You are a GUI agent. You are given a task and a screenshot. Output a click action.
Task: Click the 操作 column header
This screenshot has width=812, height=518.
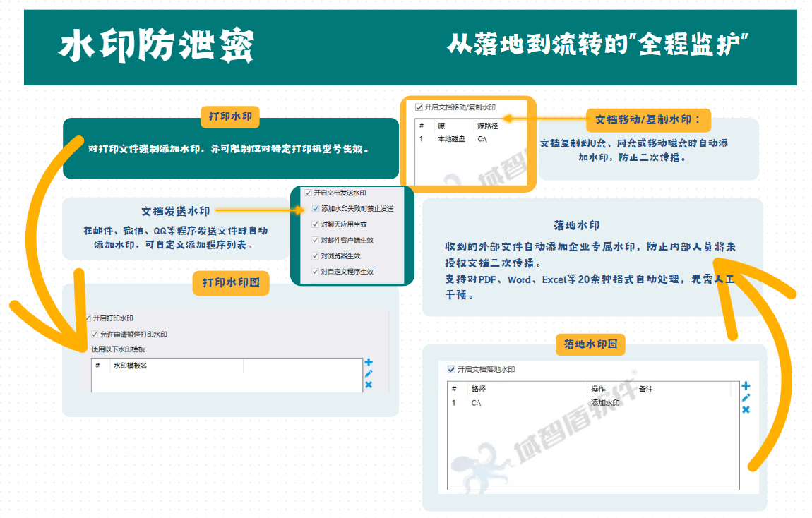(x=598, y=389)
